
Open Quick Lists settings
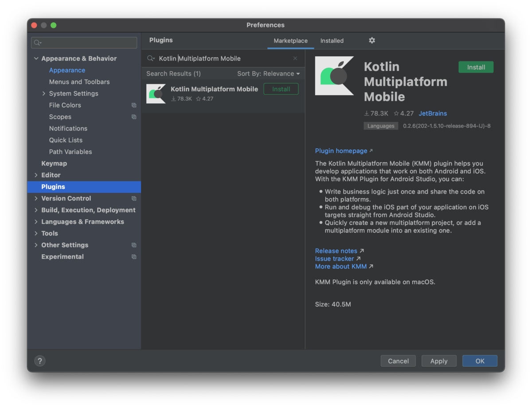(66, 140)
